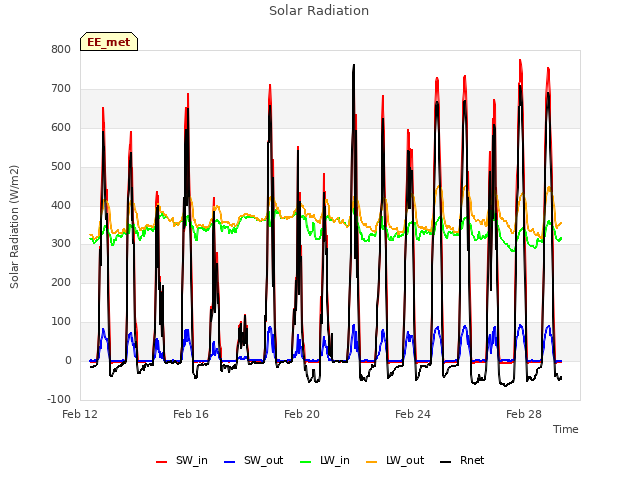Viewport: 640px width, 480px height.
Task: Click the orange LW_out legend swatch
Action: click(x=372, y=462)
